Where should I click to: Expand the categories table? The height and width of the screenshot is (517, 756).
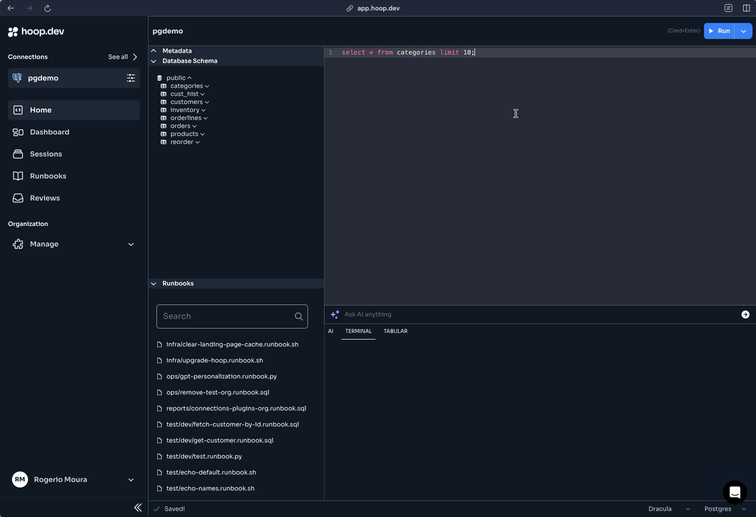pos(188,86)
